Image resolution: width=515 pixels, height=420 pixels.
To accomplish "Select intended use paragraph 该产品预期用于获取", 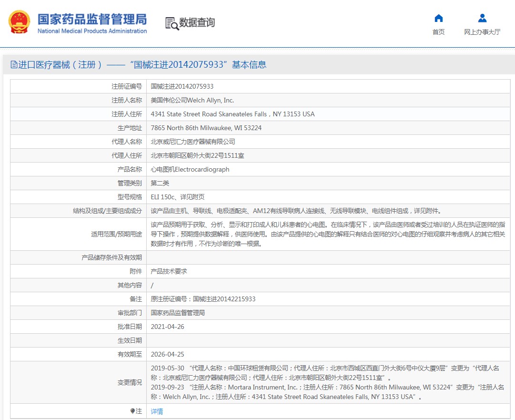I will tap(328, 234).
